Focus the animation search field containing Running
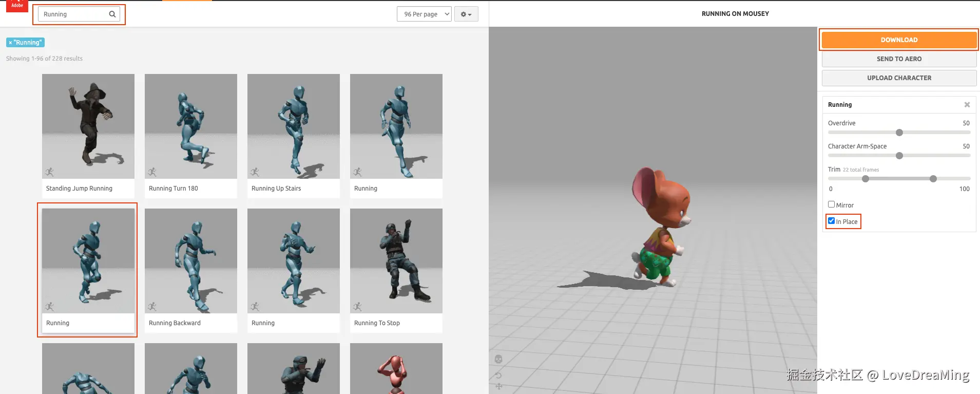 (x=79, y=14)
